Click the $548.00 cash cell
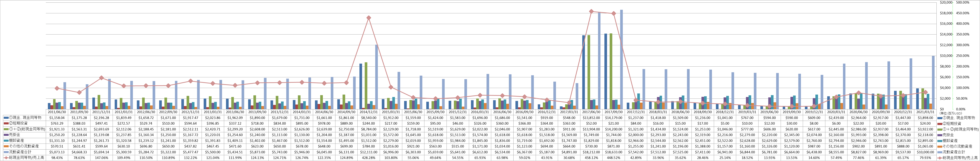Viewport: 980px width, 161px height. (569, 118)
